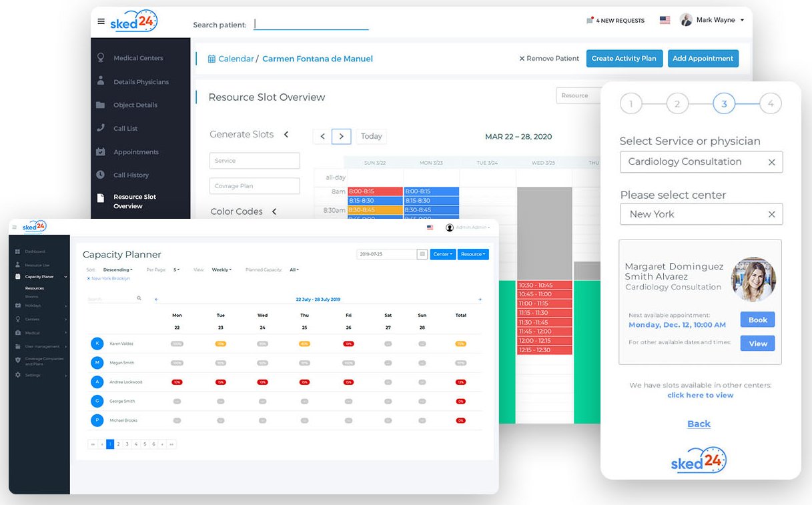Select the red 10:30 - 10:45 slot
This screenshot has height=505, width=812.
pos(544,286)
